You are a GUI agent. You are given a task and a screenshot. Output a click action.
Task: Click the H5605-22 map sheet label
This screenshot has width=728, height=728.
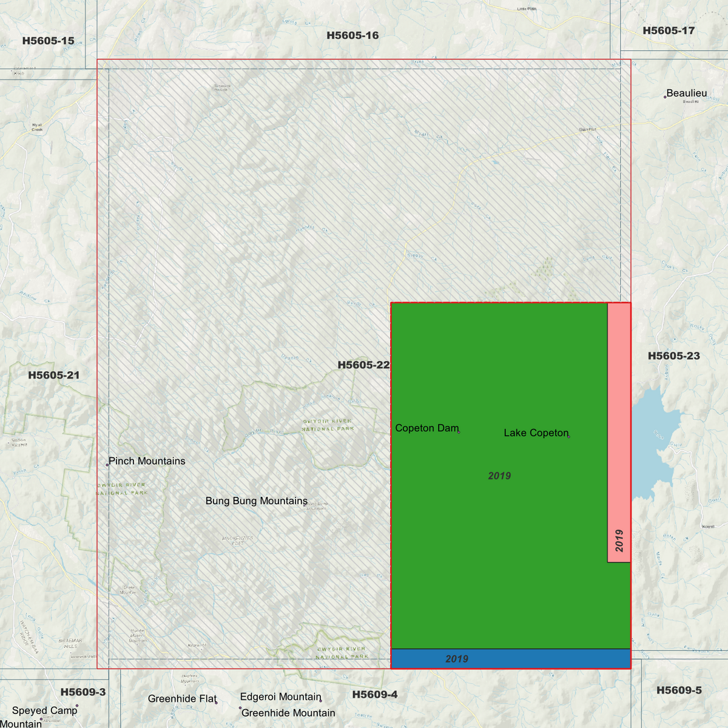pyautogui.click(x=363, y=365)
